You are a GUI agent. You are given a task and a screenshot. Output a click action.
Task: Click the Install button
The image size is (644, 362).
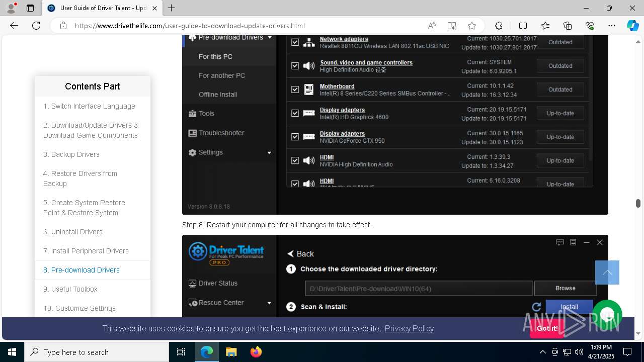569,307
